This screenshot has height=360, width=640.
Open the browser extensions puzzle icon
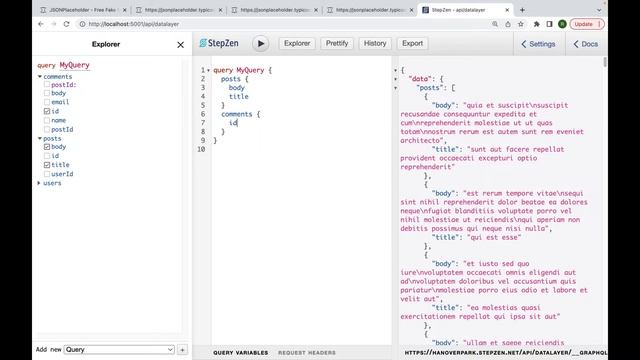point(536,24)
